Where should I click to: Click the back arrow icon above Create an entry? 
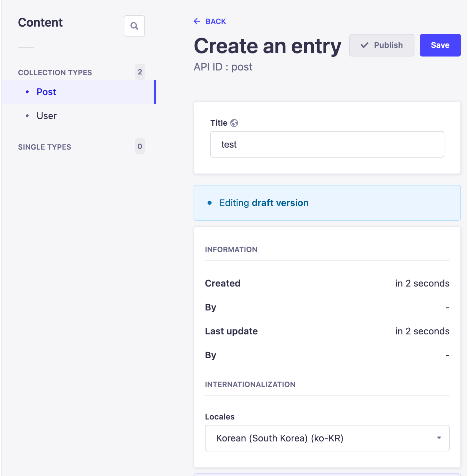197,21
